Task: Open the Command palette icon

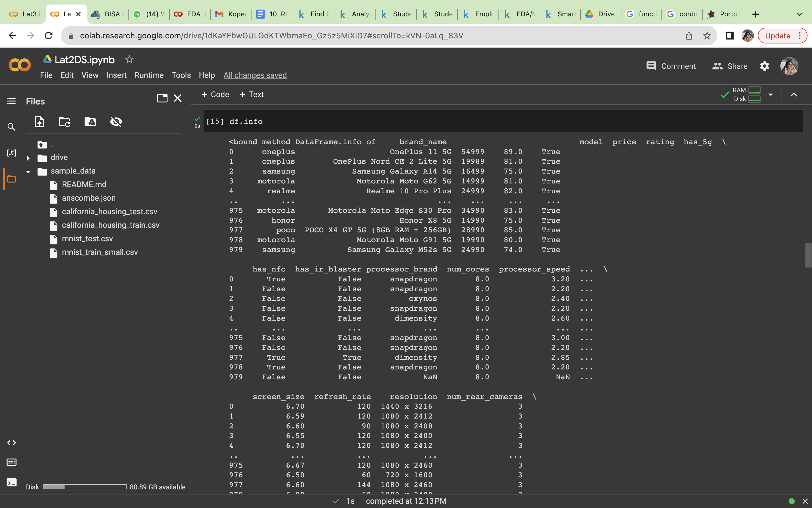Action: [11, 462]
